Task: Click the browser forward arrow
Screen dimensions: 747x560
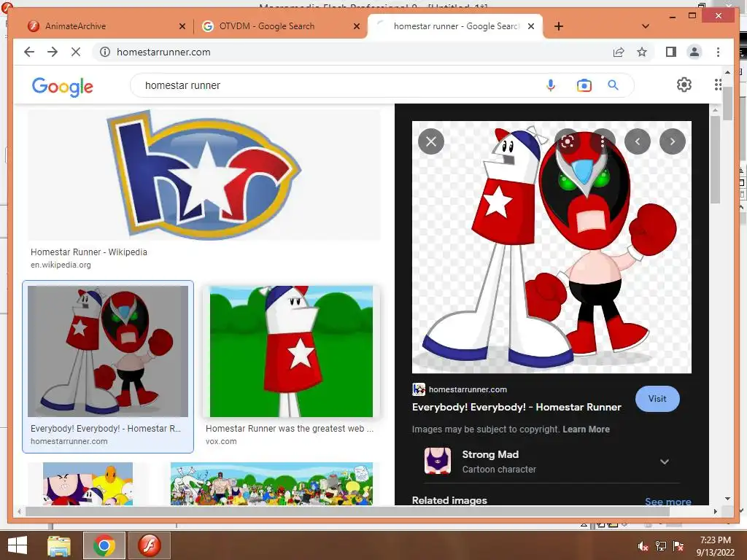Action: pos(53,52)
